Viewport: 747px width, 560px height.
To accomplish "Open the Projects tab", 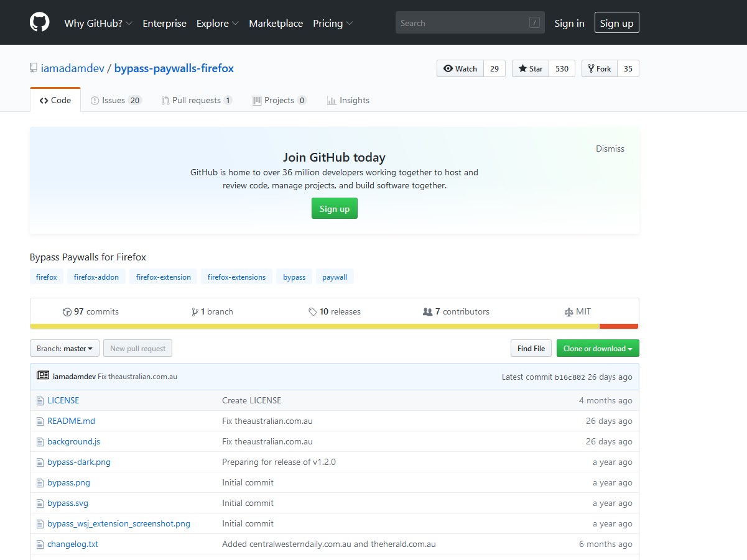I will tap(280, 100).
